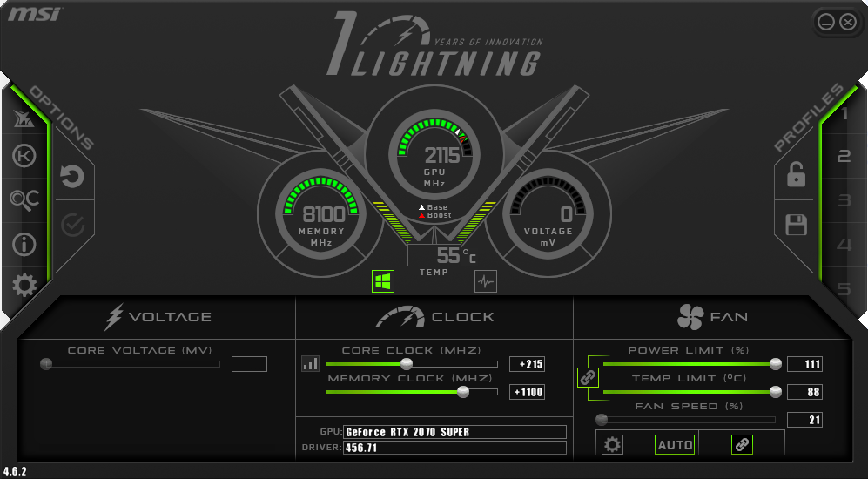This screenshot has width=868, height=479.
Task: Click the Voltage mV gauge
Action: pyautogui.click(x=548, y=213)
